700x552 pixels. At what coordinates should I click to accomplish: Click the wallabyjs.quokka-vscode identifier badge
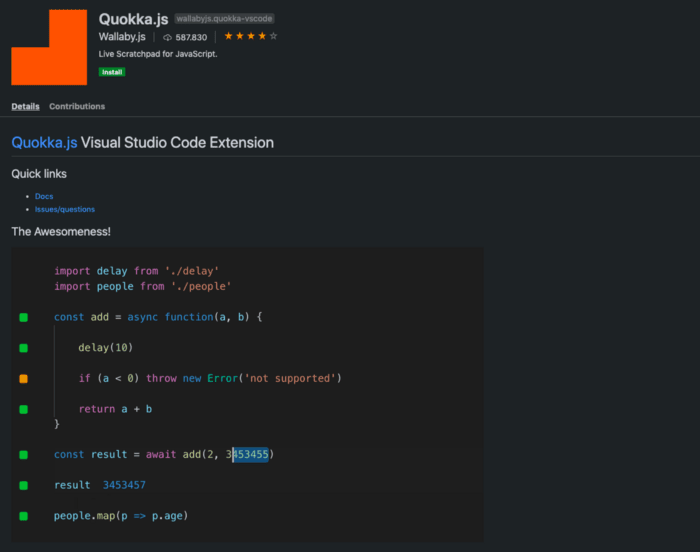click(224, 18)
